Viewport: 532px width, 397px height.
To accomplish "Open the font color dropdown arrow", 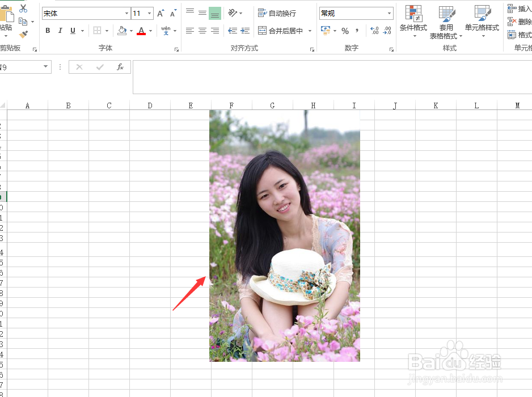I will point(151,31).
